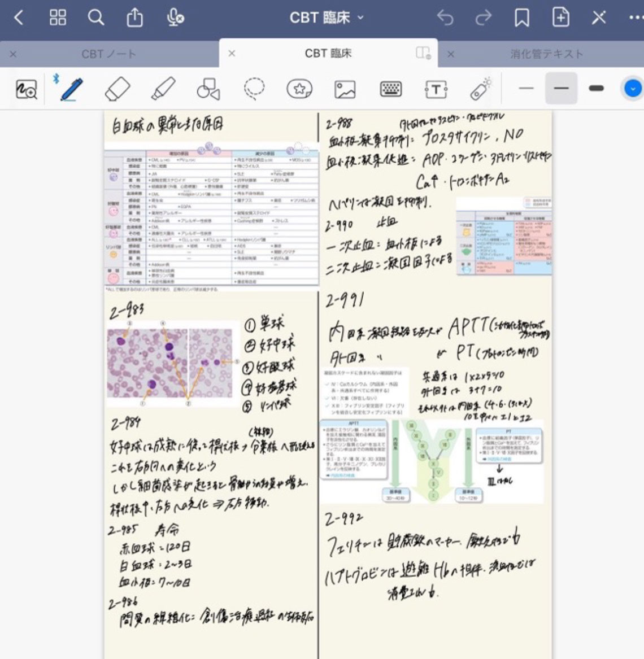The width and height of the screenshot is (644, 659).
Task: Tap the handwritten heading 2-991
Action: point(345,300)
